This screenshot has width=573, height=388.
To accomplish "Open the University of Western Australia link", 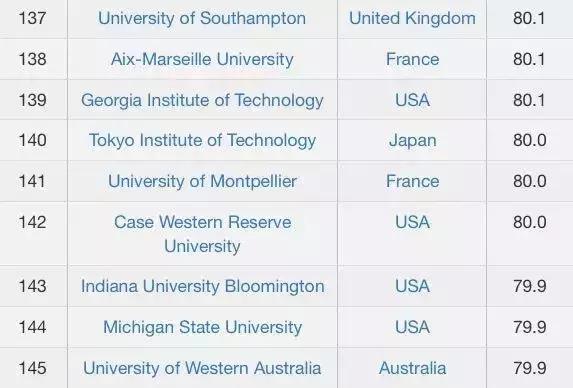I will [202, 368].
